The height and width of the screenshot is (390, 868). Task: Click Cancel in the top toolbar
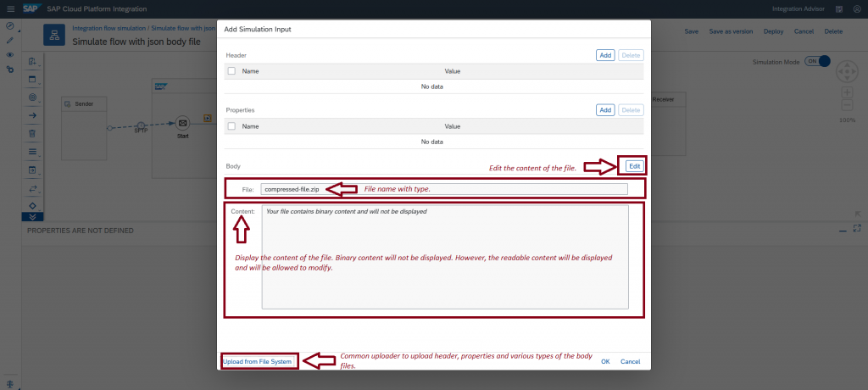[804, 31]
